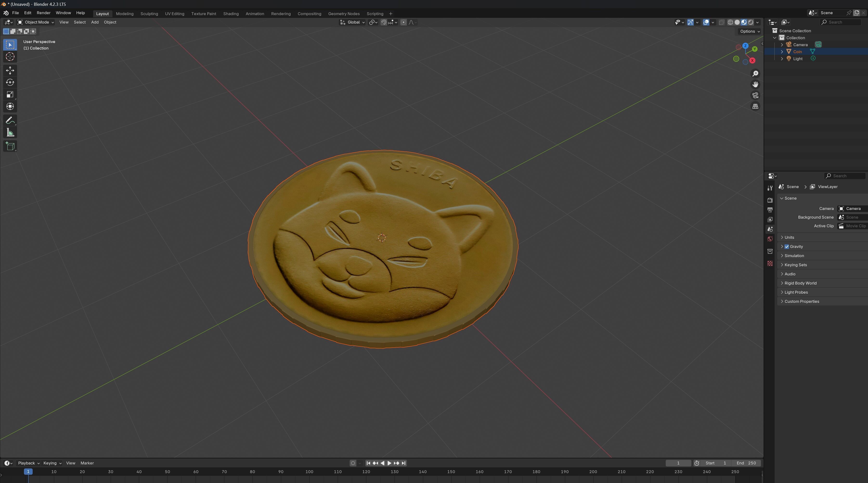Click the viewport zoom magnifier icon
The height and width of the screenshot is (483, 868).
(x=755, y=73)
